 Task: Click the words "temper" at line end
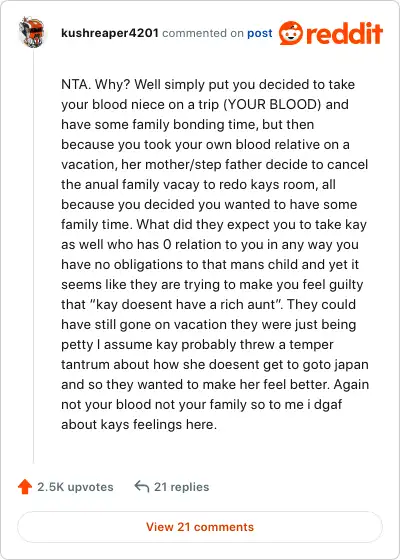point(311,345)
